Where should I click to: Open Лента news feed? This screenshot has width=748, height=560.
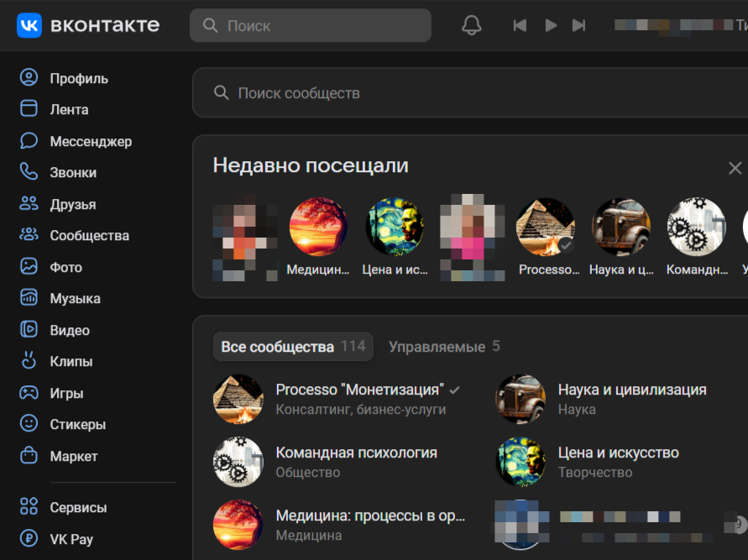click(69, 109)
